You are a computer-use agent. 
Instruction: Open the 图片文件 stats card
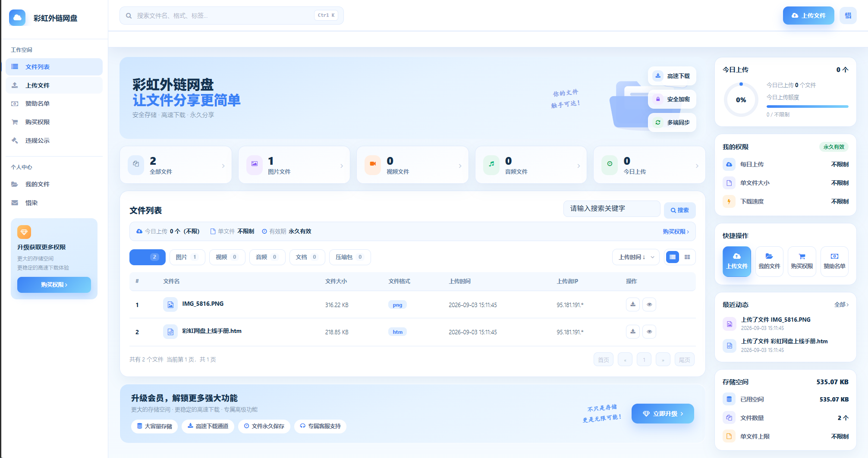coord(294,165)
